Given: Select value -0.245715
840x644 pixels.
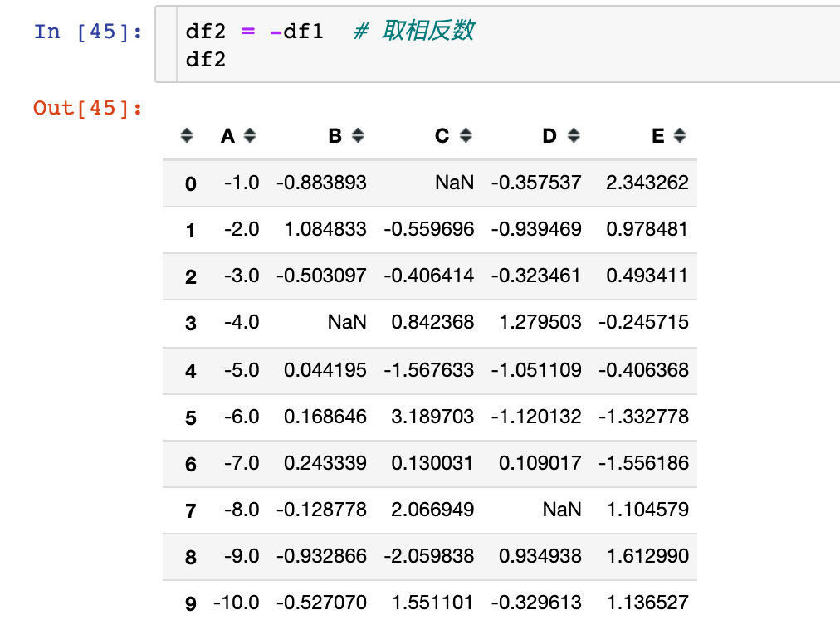Looking at the screenshot, I should coord(643,322).
